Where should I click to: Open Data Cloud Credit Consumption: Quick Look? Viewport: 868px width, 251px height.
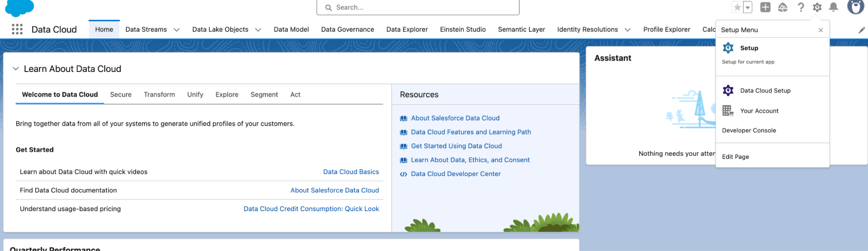pos(311,209)
